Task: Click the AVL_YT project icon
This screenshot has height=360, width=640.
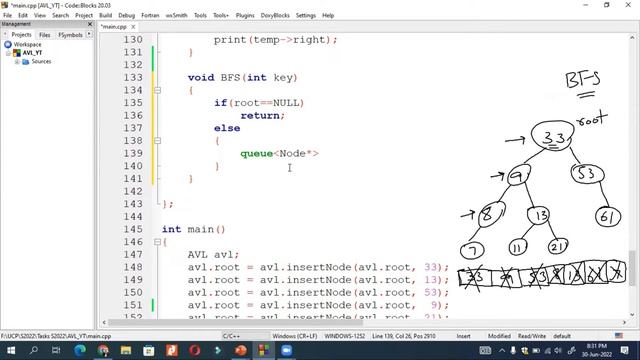Action: [17, 53]
